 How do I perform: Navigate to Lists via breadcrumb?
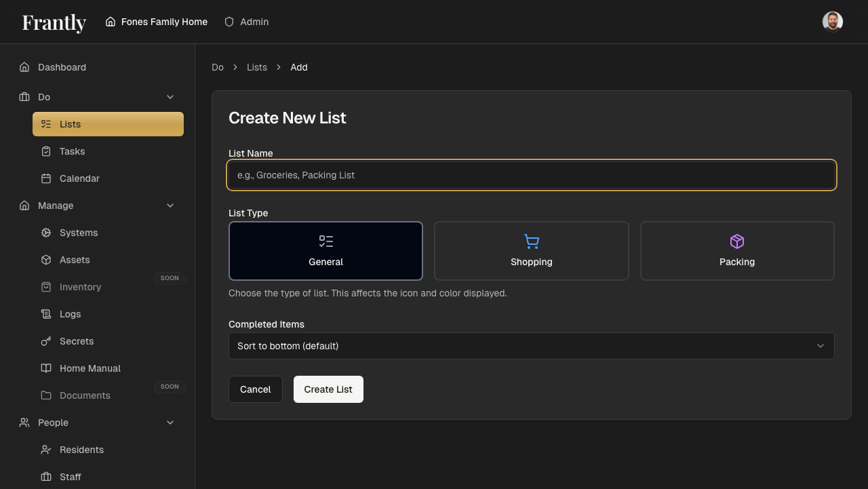pos(256,67)
